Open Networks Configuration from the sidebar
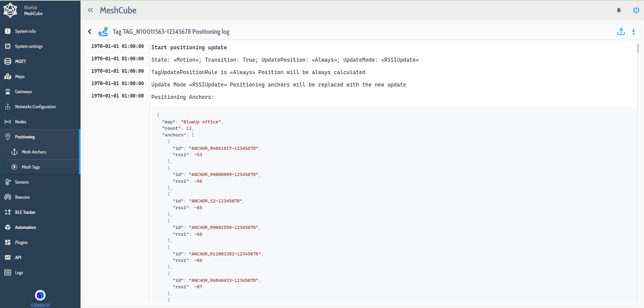The height and width of the screenshot is (308, 644). pyautogui.click(x=35, y=107)
